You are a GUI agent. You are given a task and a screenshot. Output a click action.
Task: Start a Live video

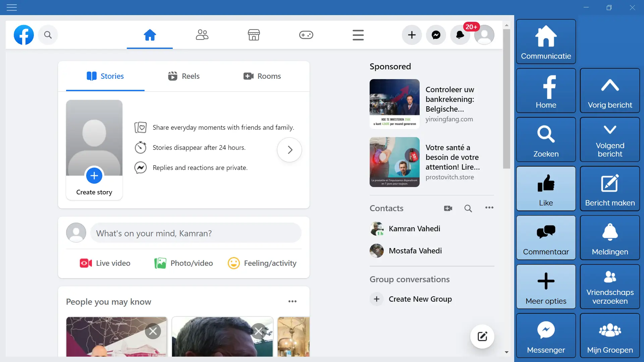coord(105,263)
